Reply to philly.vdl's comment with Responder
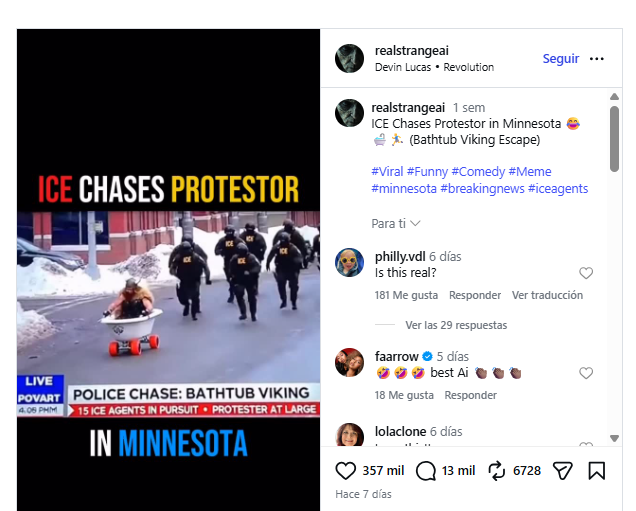 (x=475, y=295)
